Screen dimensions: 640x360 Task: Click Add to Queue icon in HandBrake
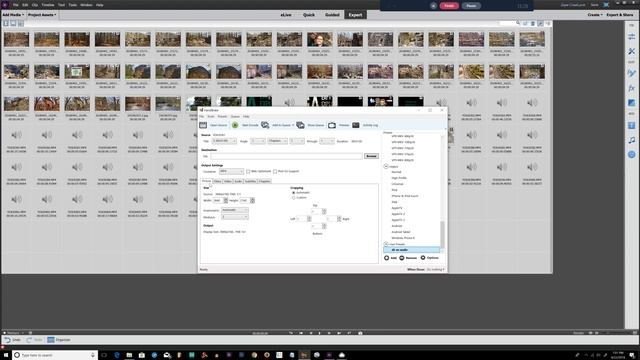(265, 125)
